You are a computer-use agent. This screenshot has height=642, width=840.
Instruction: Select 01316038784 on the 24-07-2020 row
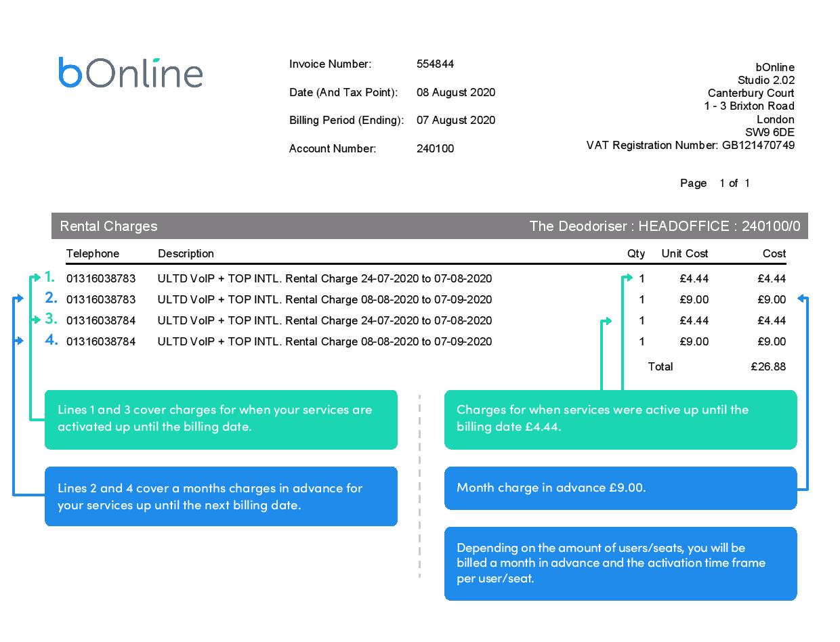click(x=101, y=321)
